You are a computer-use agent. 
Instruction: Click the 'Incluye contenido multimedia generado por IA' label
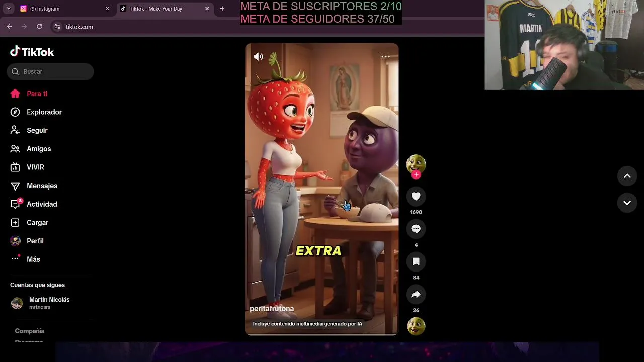[307, 324]
